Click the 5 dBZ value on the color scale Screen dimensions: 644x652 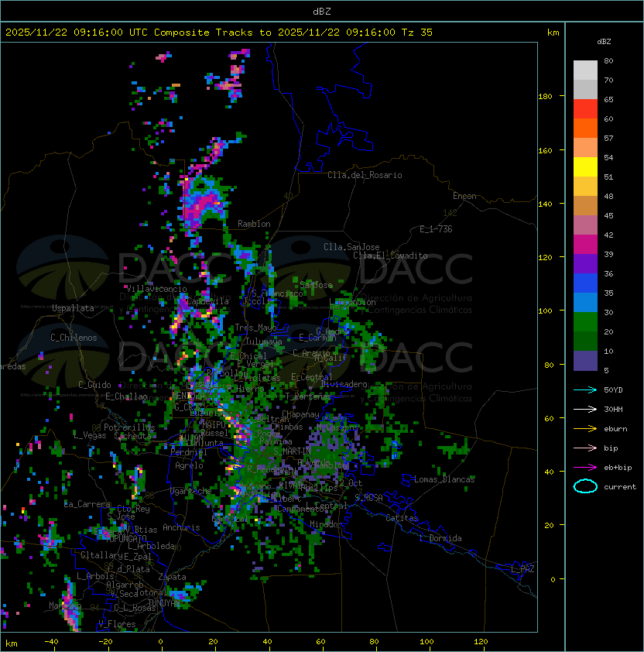click(606, 370)
